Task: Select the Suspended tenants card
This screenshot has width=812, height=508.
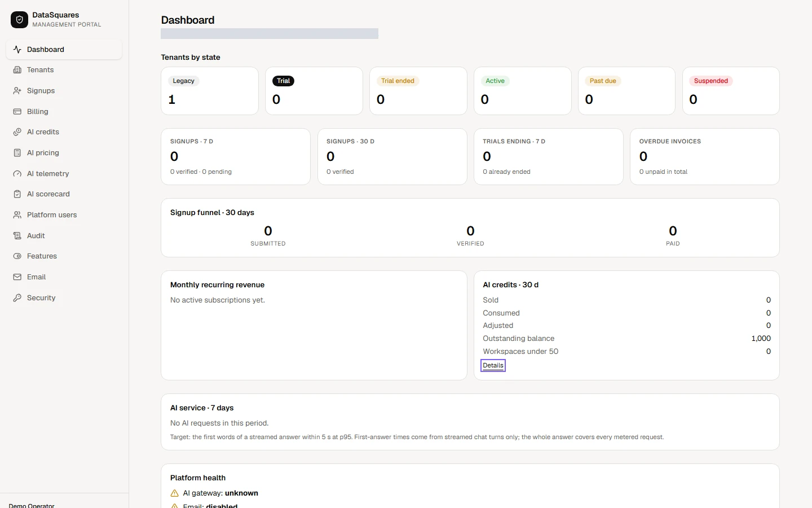Action: click(731, 91)
